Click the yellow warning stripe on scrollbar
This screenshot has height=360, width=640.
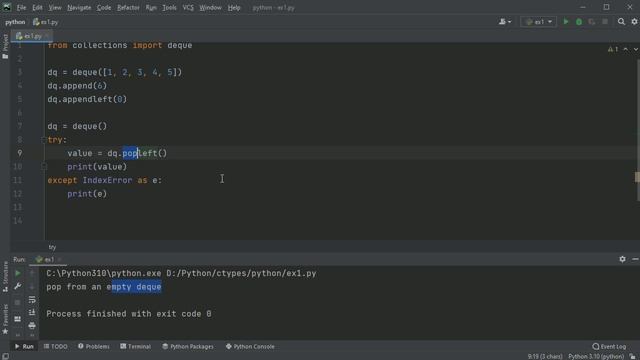637,177
